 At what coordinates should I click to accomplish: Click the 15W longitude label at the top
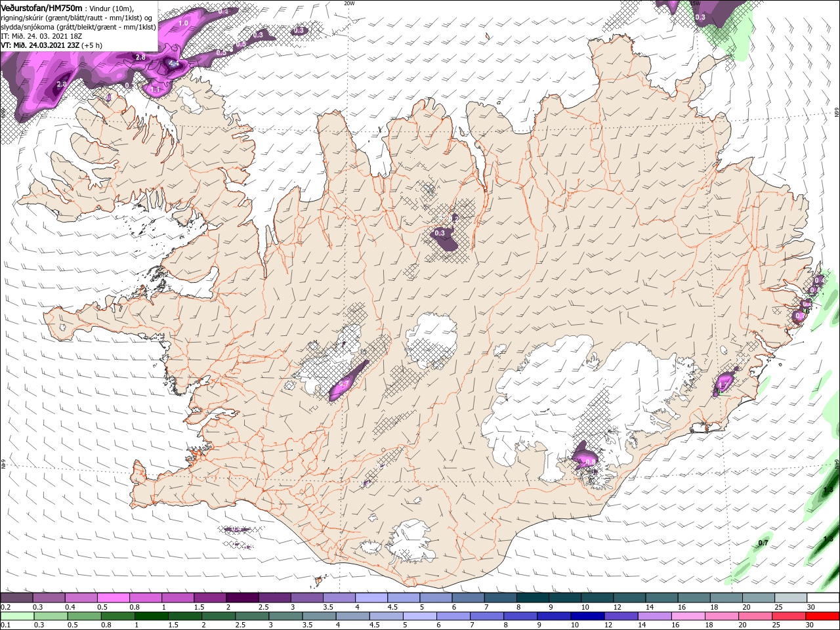tap(696, 3)
